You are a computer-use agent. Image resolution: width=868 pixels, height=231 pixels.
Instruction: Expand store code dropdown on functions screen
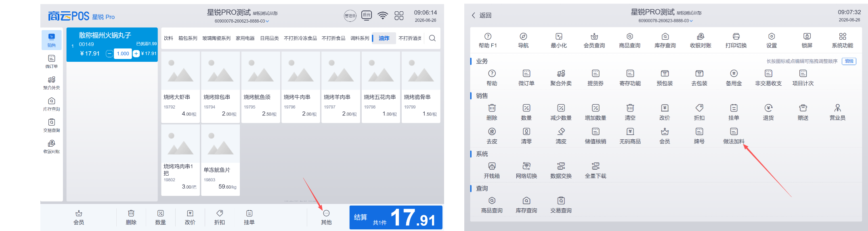691,21
